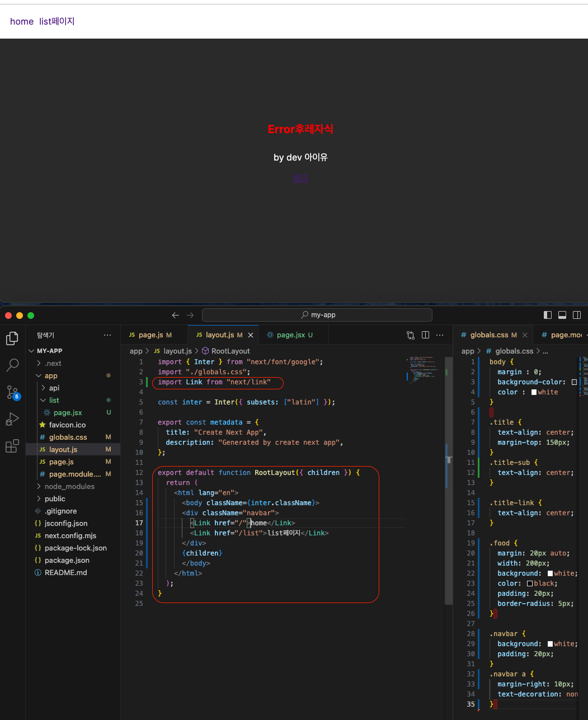Toggle the bottom panel layout icon
Image resolution: width=588 pixels, height=720 pixels.
[562, 315]
